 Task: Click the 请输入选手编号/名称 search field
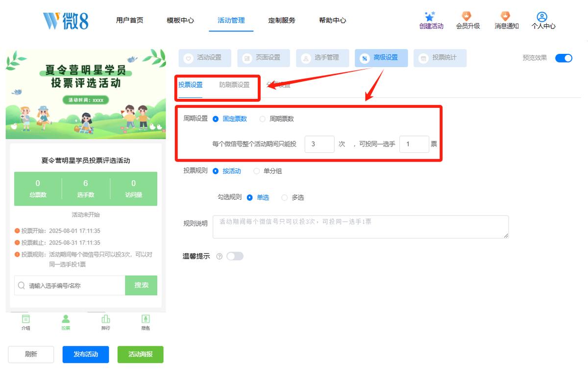[x=70, y=285]
